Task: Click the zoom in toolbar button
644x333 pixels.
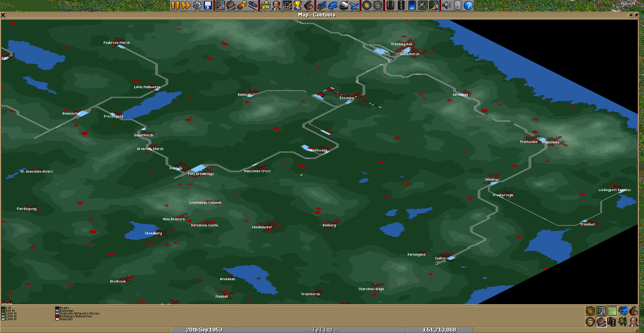Action: pyautogui.click(x=366, y=6)
